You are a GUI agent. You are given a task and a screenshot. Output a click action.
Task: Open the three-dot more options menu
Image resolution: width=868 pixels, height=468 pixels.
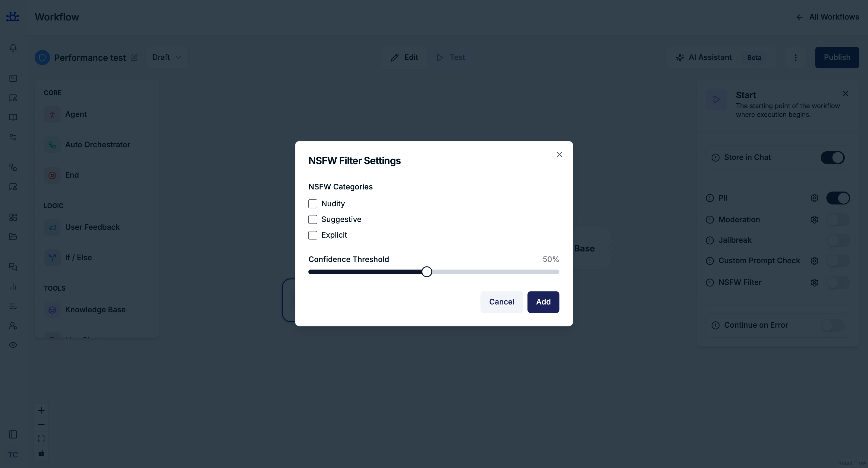tap(796, 58)
